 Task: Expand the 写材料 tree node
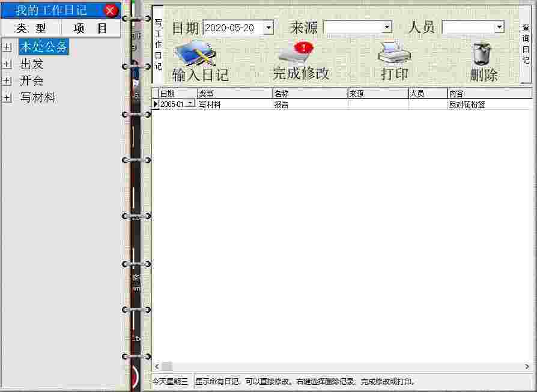7,97
